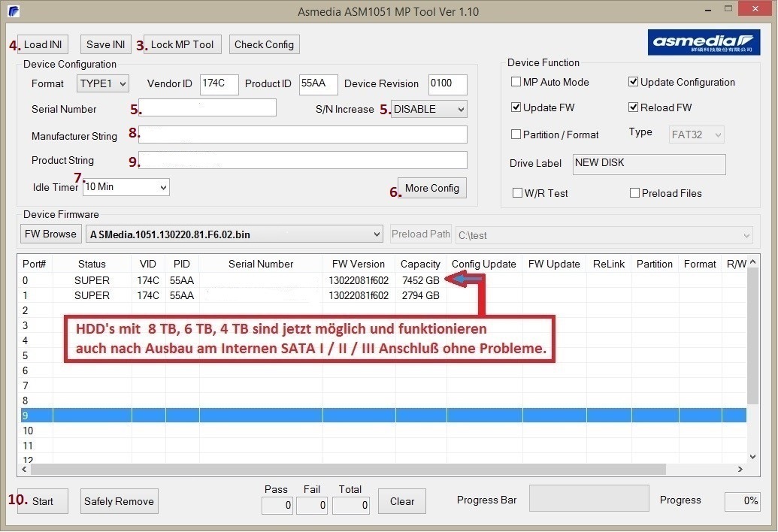Open the S/N Increase dropdown
778x532 pixels.
coord(428,109)
